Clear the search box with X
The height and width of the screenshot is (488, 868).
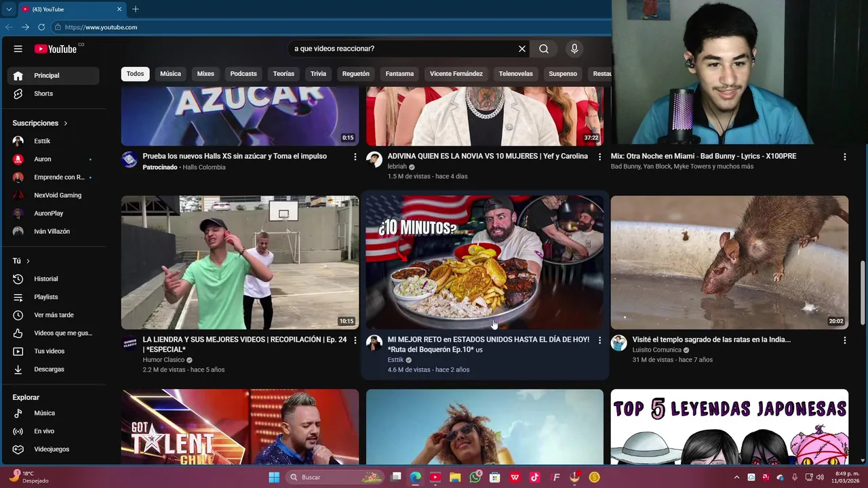point(522,49)
